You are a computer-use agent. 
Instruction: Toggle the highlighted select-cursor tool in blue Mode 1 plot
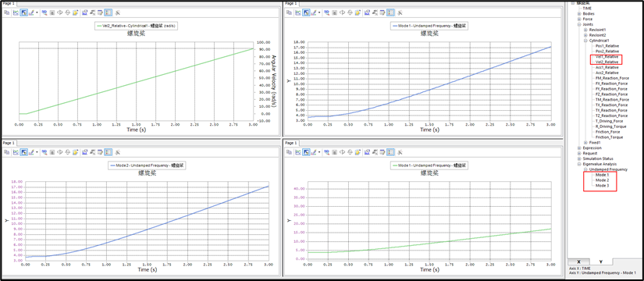(306, 12)
